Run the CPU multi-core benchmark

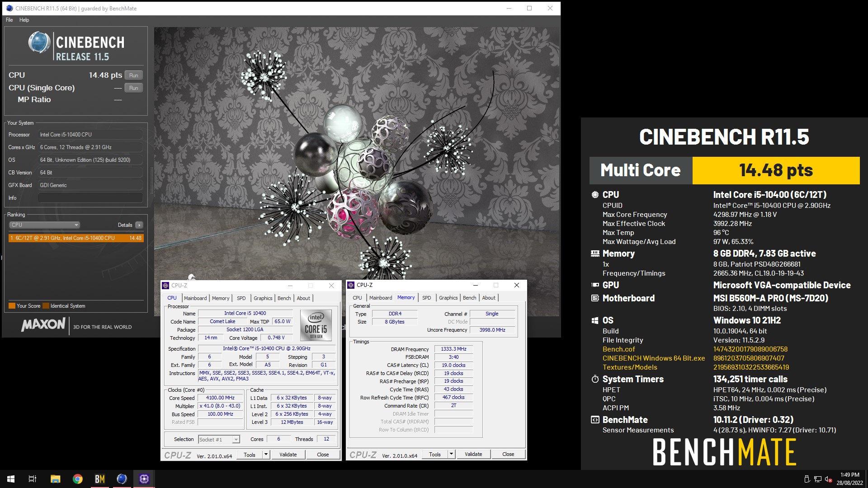click(x=133, y=75)
